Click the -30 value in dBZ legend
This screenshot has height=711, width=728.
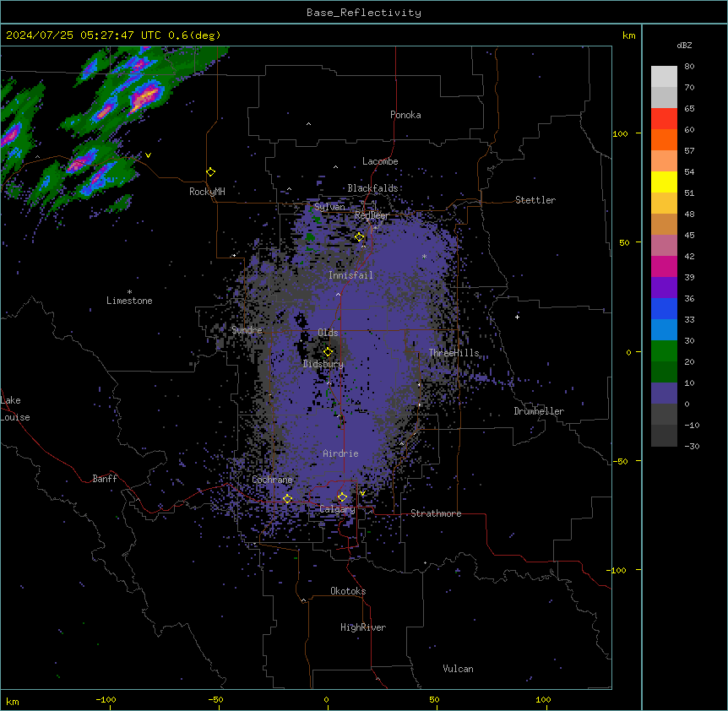point(692,446)
